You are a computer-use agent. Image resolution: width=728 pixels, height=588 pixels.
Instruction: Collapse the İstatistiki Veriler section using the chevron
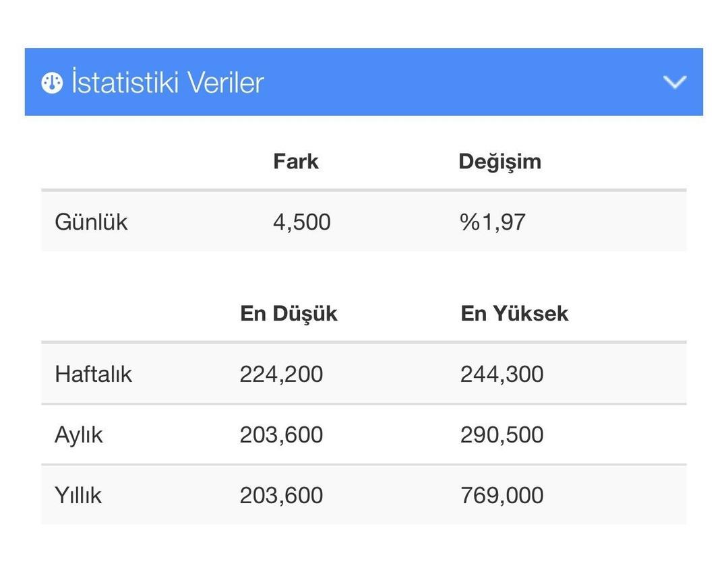tap(674, 82)
